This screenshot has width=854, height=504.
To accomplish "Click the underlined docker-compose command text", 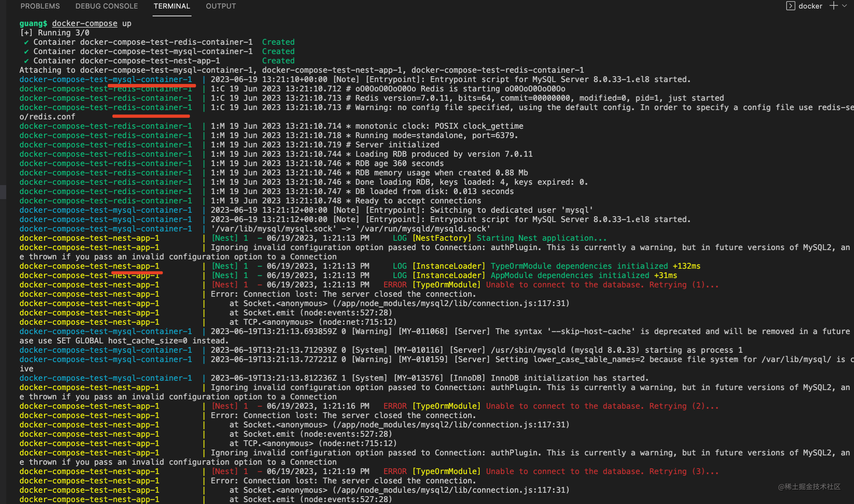I will 84,23.
